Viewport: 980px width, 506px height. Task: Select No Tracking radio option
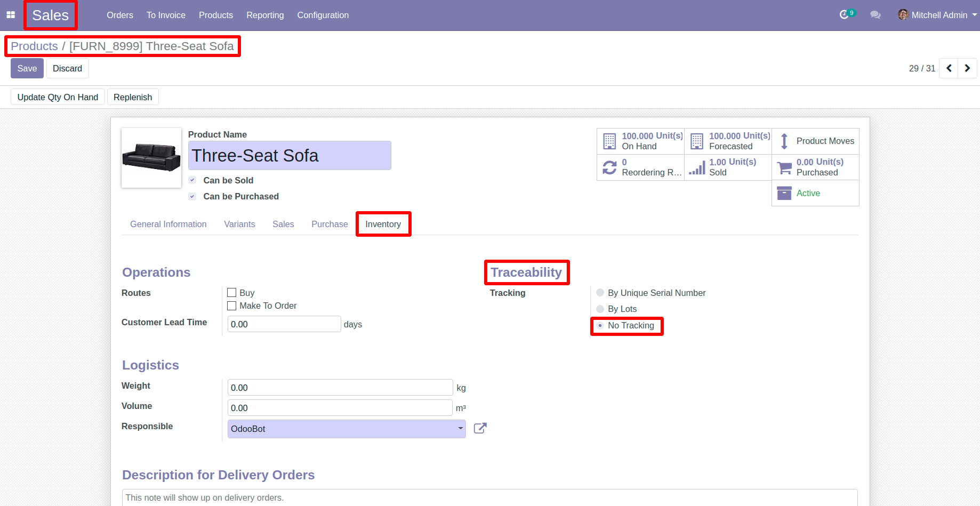(x=600, y=325)
